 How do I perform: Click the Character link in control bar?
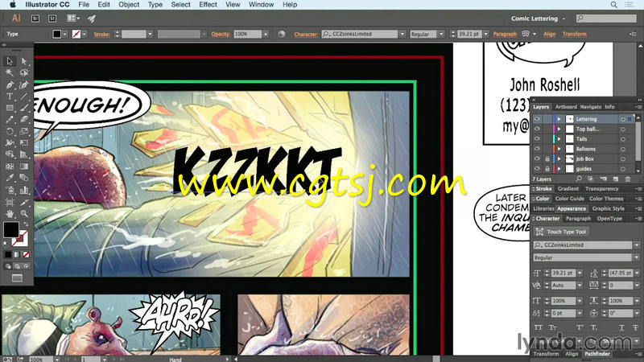(306, 34)
